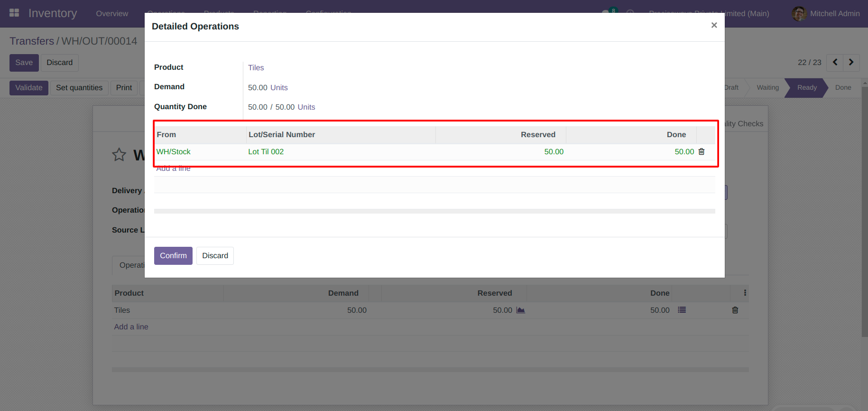Go to the next transfer record

coord(851,62)
